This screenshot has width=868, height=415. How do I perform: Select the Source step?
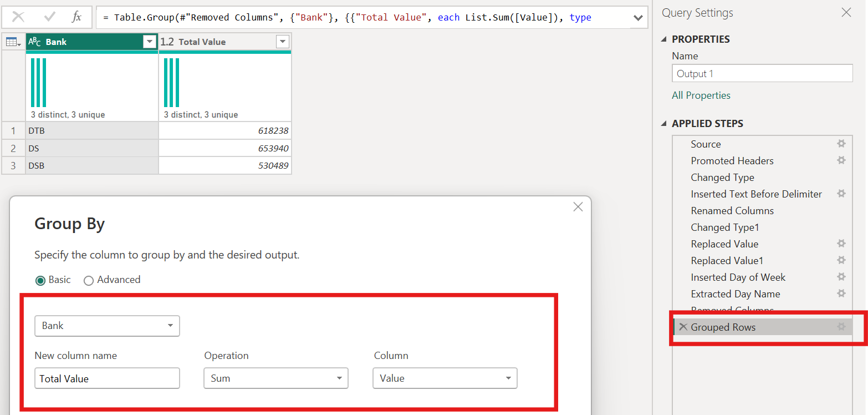[x=706, y=144]
